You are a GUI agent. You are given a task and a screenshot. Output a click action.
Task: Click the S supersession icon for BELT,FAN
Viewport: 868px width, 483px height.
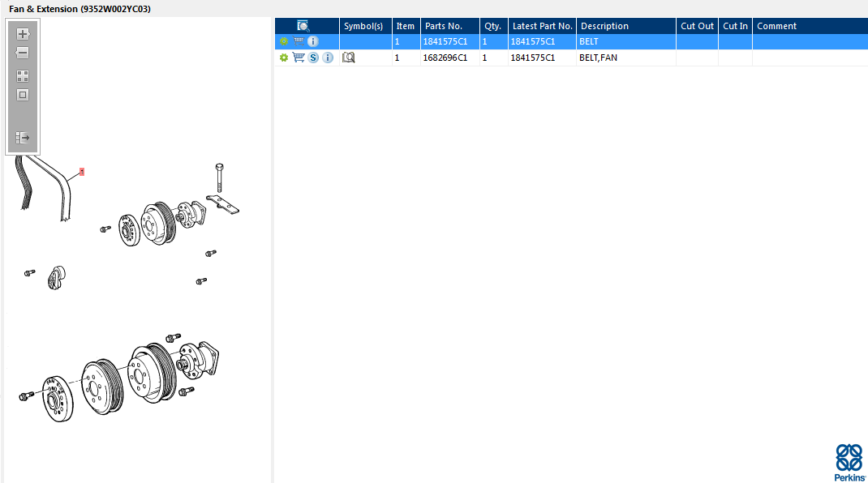[x=313, y=58]
